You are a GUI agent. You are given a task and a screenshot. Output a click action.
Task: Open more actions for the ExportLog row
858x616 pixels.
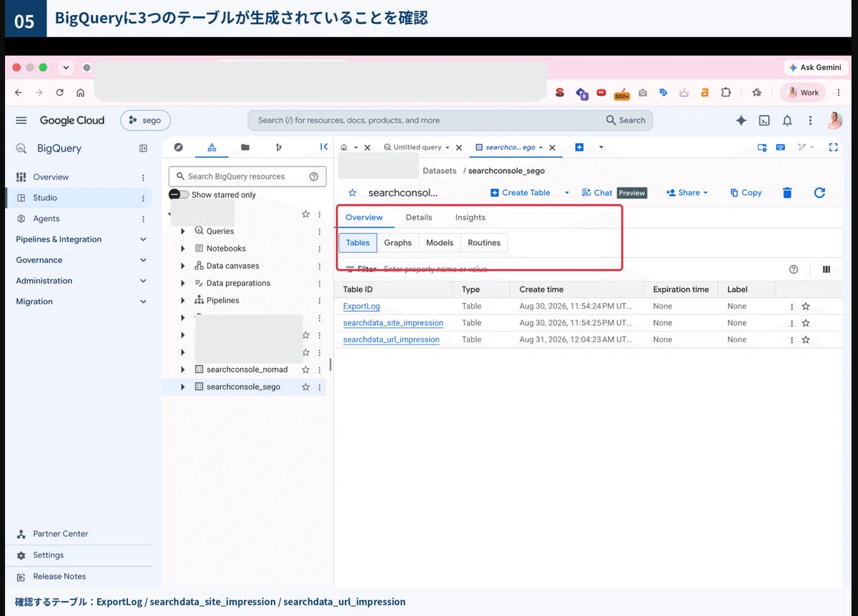(792, 307)
